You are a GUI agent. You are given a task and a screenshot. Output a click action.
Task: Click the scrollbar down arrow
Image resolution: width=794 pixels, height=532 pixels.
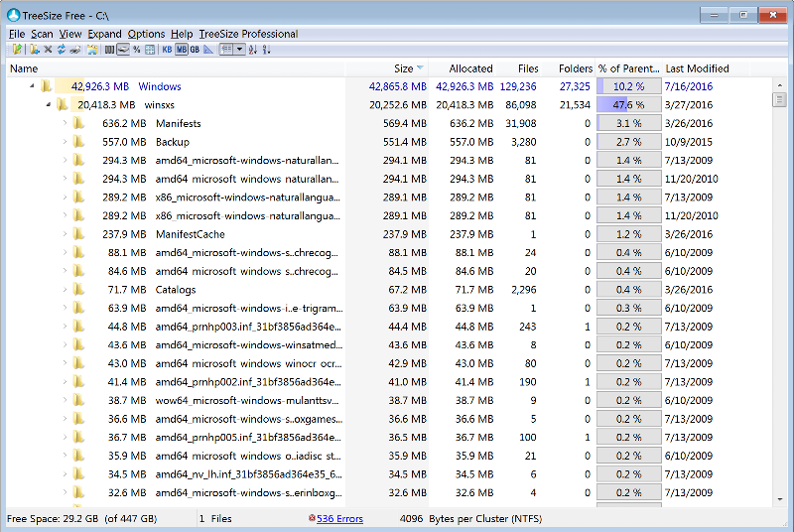point(779,499)
